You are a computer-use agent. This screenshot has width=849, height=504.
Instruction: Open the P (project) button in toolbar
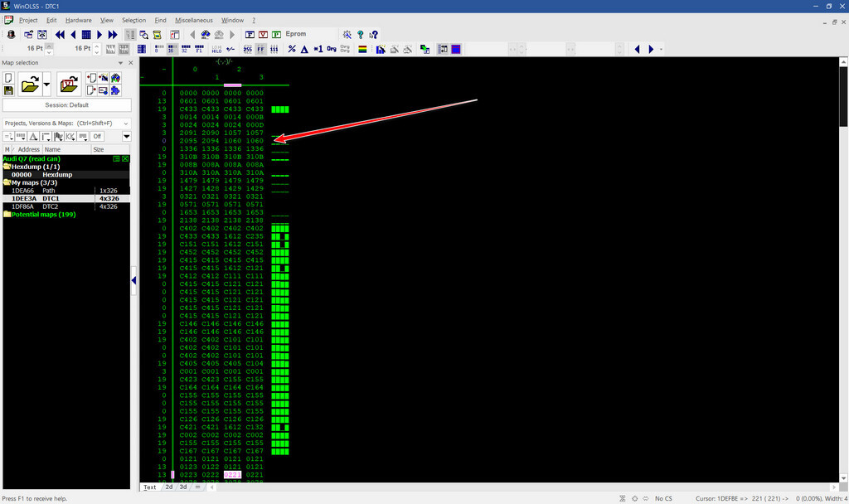pyautogui.click(x=276, y=35)
